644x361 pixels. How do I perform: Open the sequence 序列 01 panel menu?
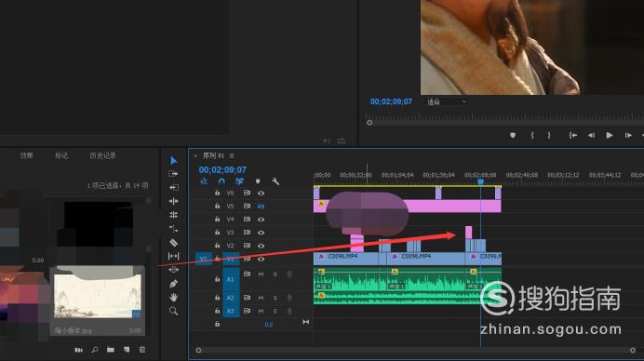tap(232, 155)
